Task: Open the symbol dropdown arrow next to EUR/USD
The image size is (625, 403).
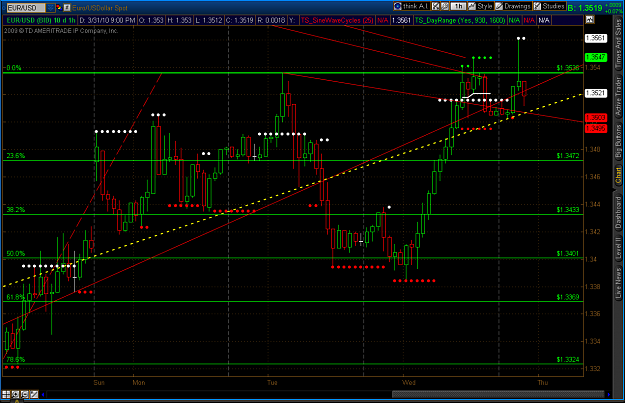Action: point(51,8)
